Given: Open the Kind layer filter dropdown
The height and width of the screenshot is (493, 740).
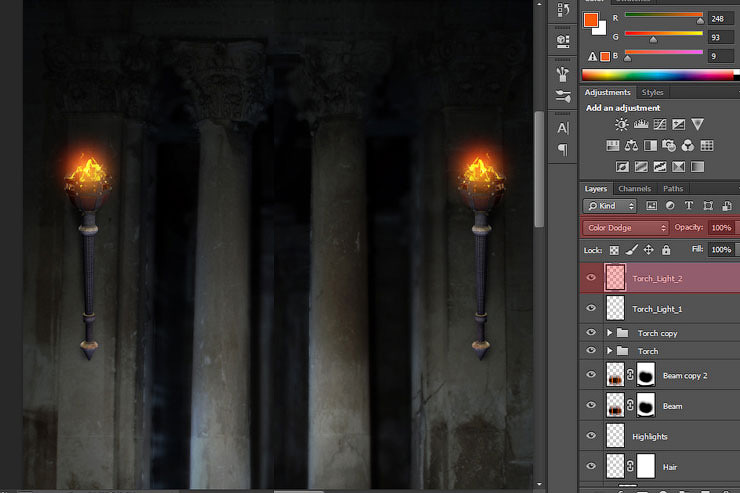Looking at the screenshot, I should pyautogui.click(x=611, y=205).
